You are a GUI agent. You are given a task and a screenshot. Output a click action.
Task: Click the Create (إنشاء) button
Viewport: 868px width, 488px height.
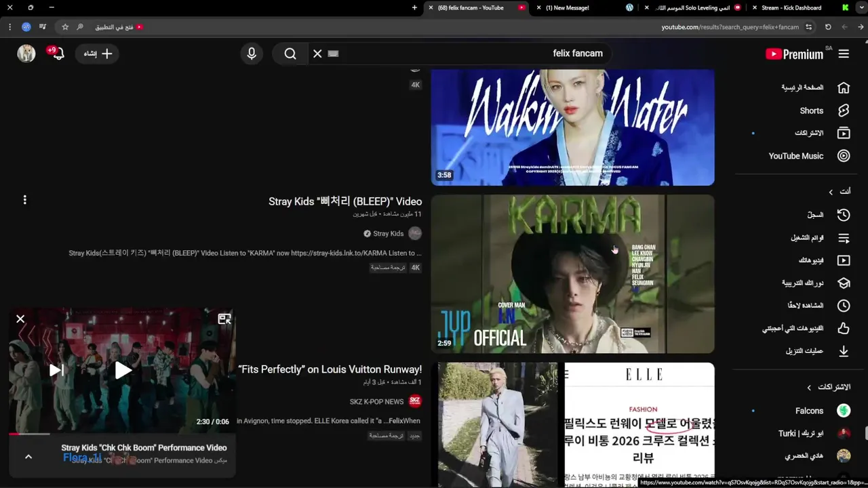point(98,54)
